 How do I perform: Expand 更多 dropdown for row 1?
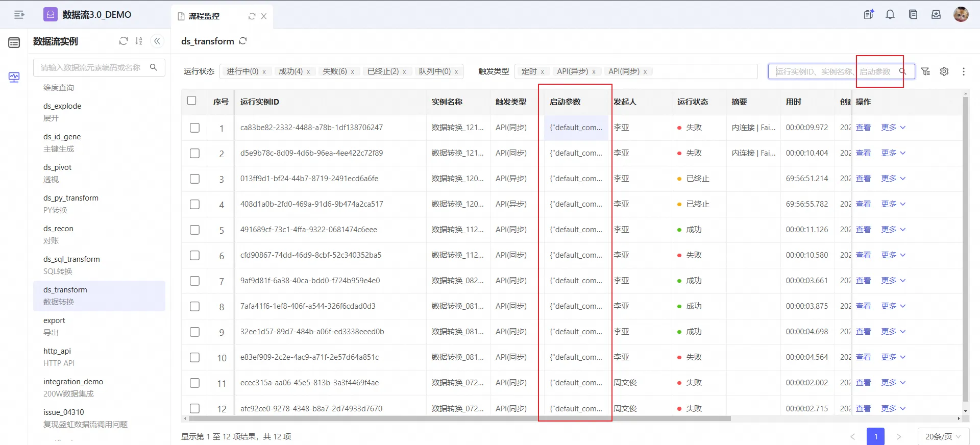pyautogui.click(x=893, y=128)
